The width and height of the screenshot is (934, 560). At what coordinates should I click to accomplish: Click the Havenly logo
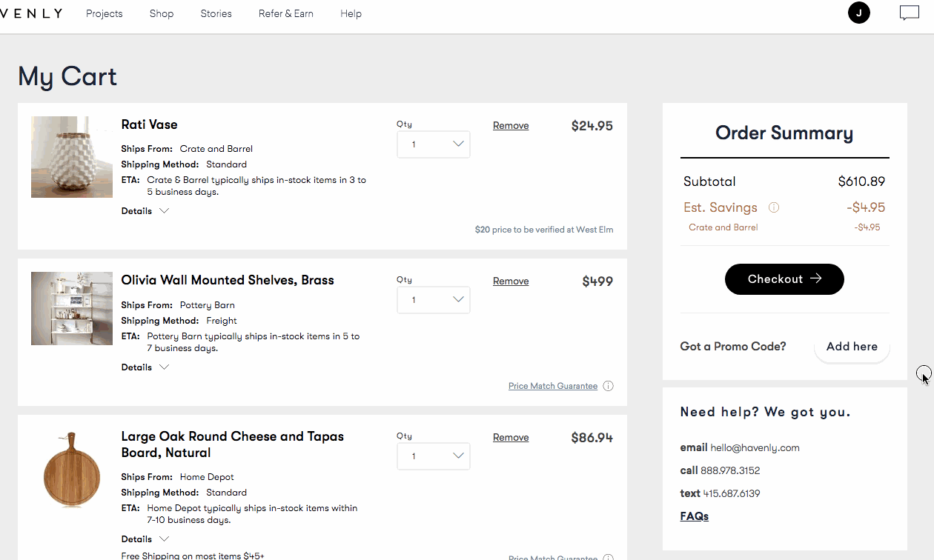pyautogui.click(x=30, y=13)
